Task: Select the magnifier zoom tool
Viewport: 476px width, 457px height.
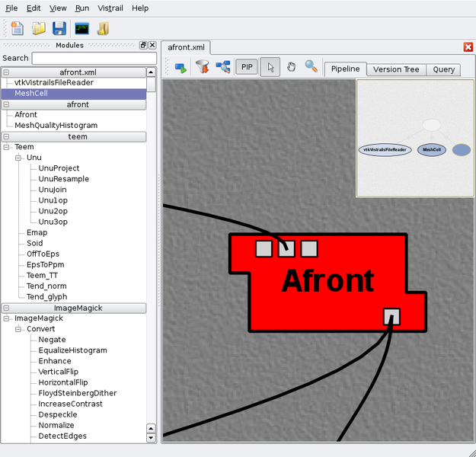Action: pyautogui.click(x=311, y=67)
